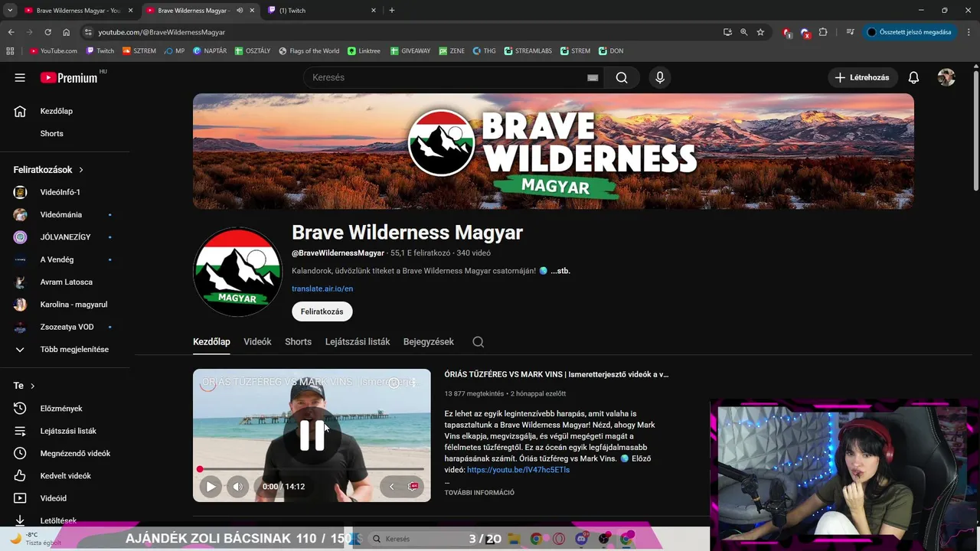The width and height of the screenshot is (980, 551).
Task: Collapse video controls with left arrow
Action: 391,486
